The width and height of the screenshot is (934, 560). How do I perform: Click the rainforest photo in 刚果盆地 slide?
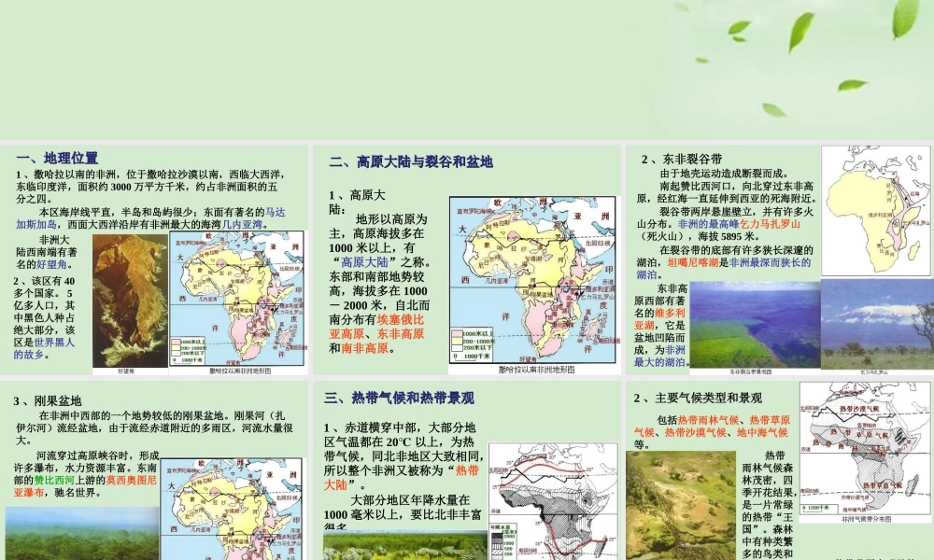pos(82,533)
